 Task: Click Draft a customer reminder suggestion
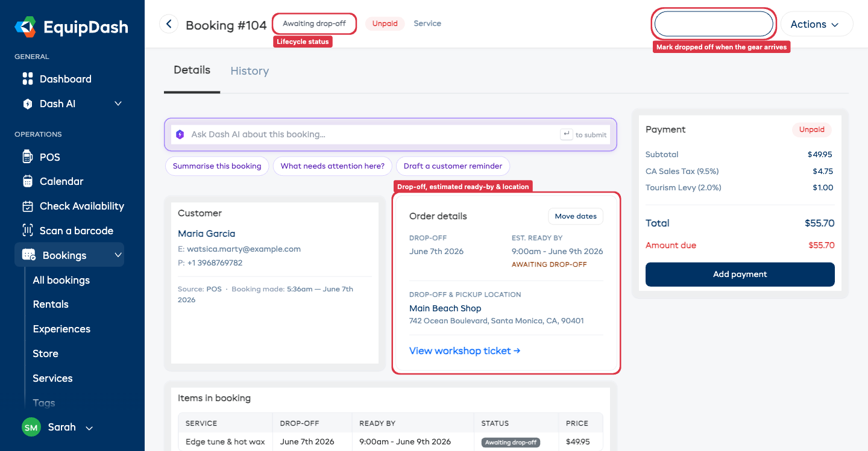[453, 166]
